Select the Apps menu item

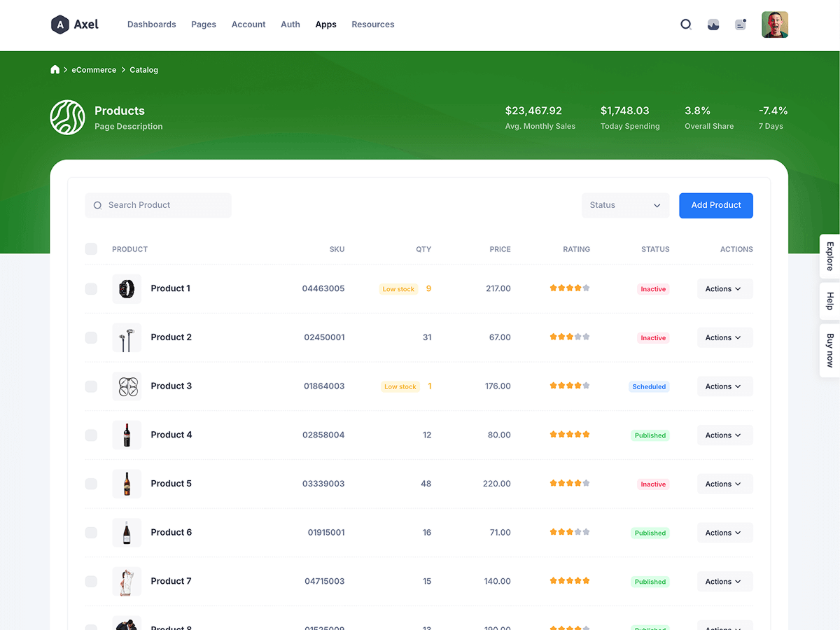point(325,24)
